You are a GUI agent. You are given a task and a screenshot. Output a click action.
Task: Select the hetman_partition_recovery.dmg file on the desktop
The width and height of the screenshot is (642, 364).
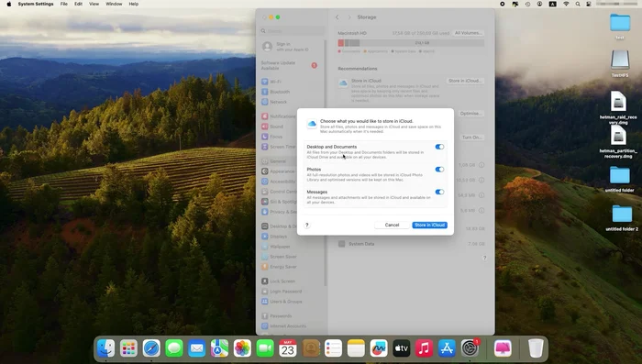click(618, 142)
